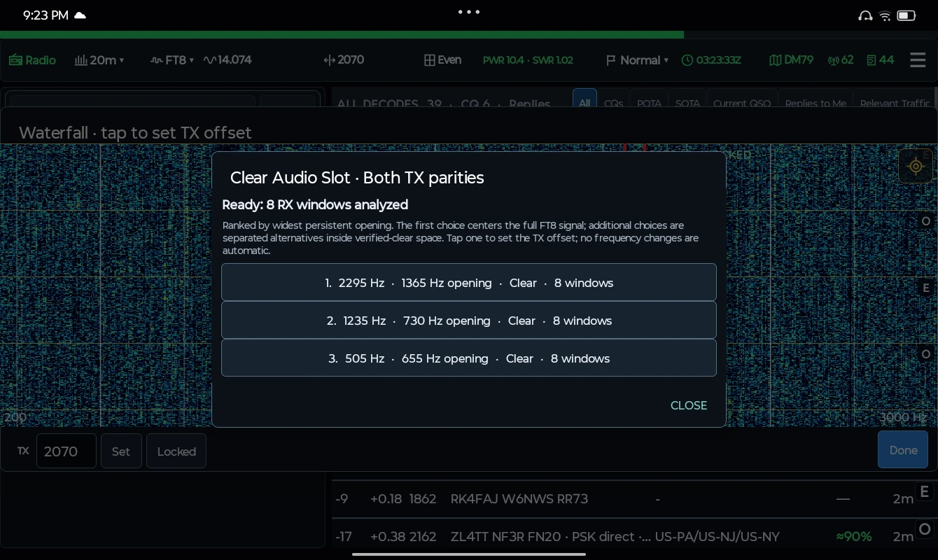Tap the battery status icon
This screenshot has height=560, width=938.
point(906,15)
